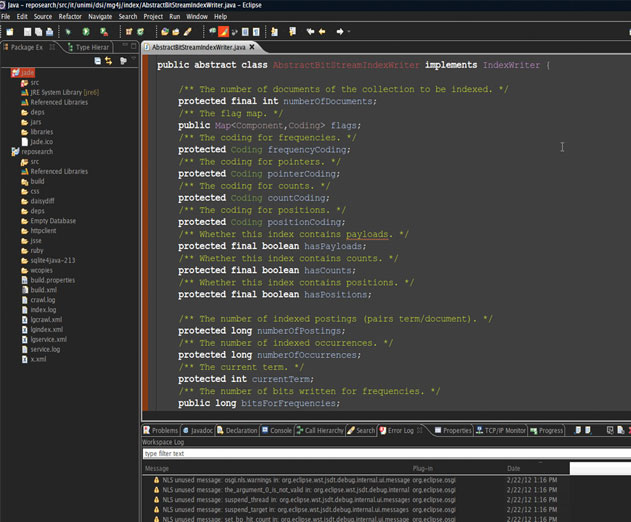
Task: Select build.xml in Package Explorer
Action: tap(39, 290)
